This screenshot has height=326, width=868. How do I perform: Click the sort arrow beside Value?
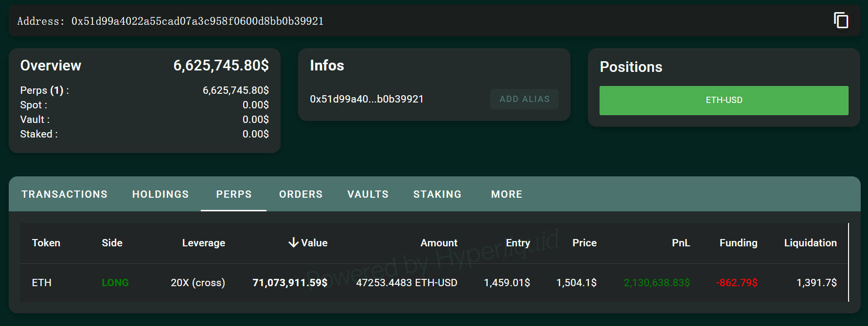[x=293, y=243]
